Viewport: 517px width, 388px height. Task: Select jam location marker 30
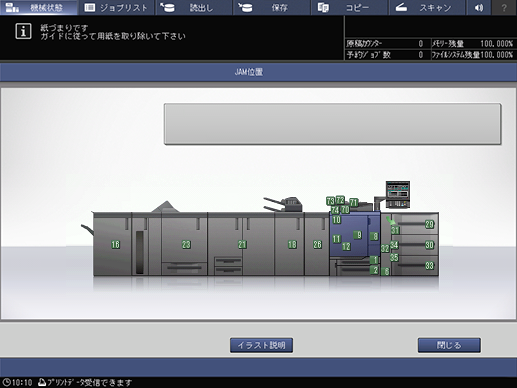click(x=429, y=245)
